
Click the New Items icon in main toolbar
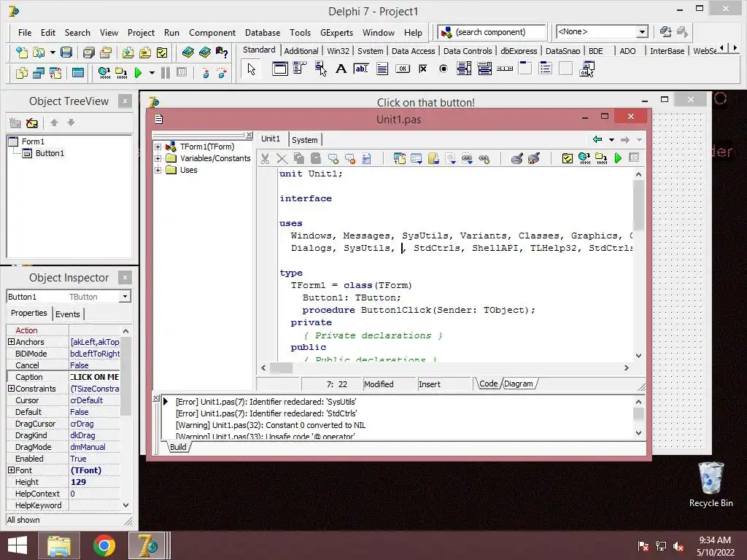click(x=22, y=52)
